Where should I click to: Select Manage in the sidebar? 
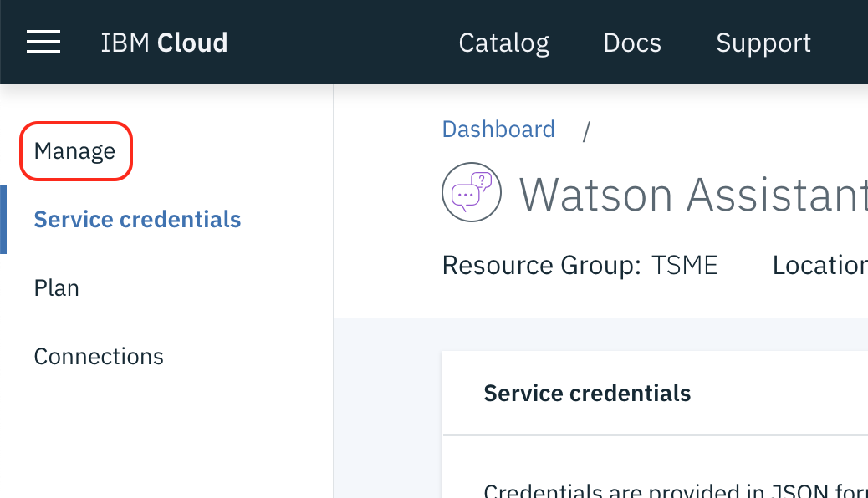(74, 151)
